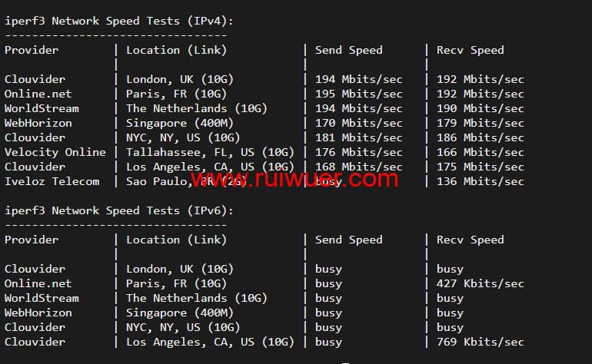The height and width of the screenshot is (364, 592).
Task: Click the Provider header in IPv4 table
Action: [32, 50]
